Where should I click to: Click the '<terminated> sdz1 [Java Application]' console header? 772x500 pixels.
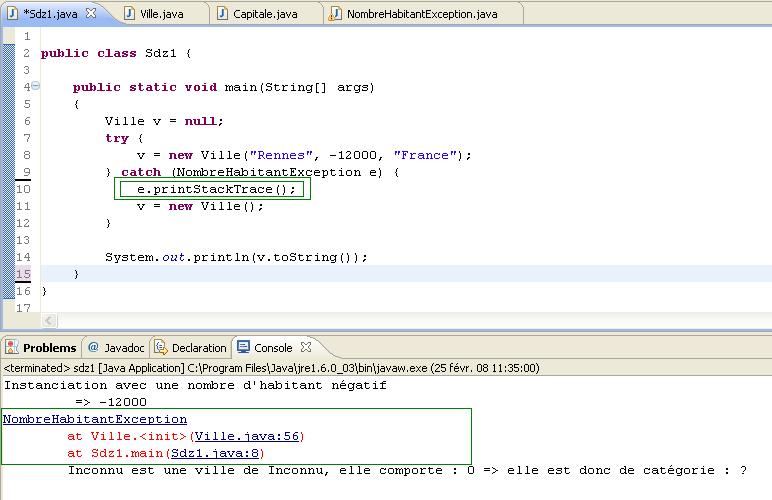[271, 368]
